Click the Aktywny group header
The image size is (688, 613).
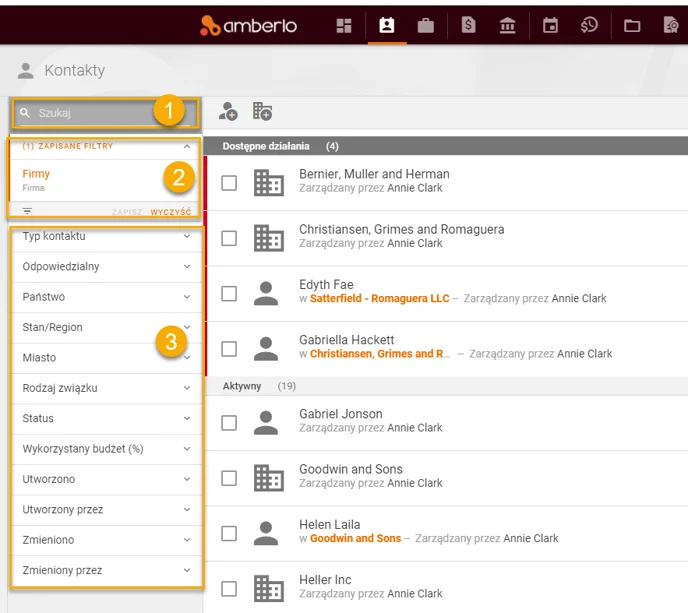[x=445, y=386]
